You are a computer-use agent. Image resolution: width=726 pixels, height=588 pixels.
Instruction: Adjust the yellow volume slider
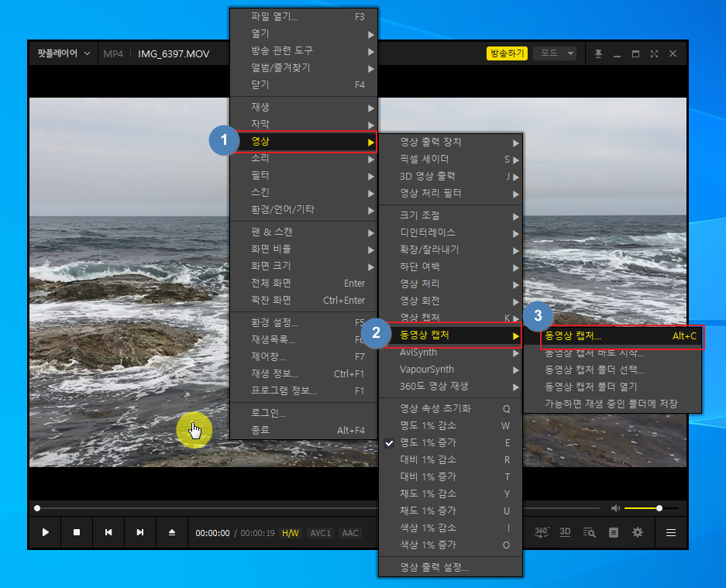tap(652, 508)
